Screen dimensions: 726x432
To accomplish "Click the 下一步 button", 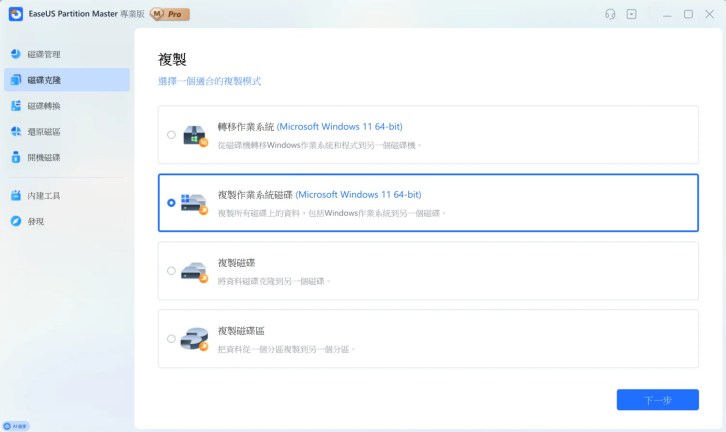I will click(657, 400).
